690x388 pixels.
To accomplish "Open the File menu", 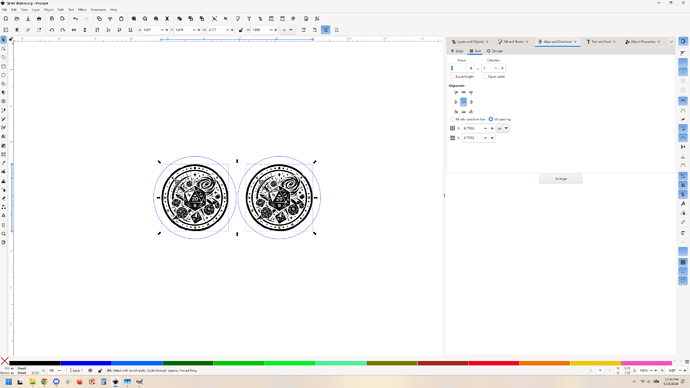I will pyautogui.click(x=4, y=10).
